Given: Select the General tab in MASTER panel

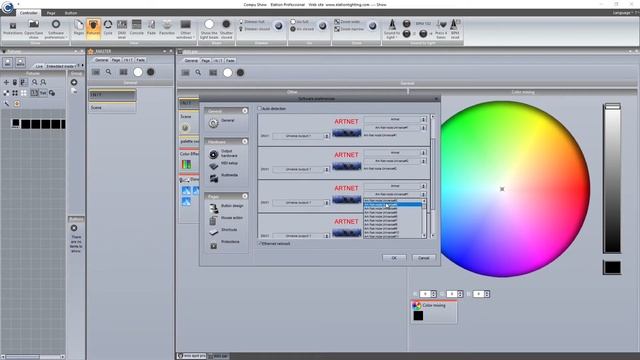Looking at the screenshot, I should (101, 60).
